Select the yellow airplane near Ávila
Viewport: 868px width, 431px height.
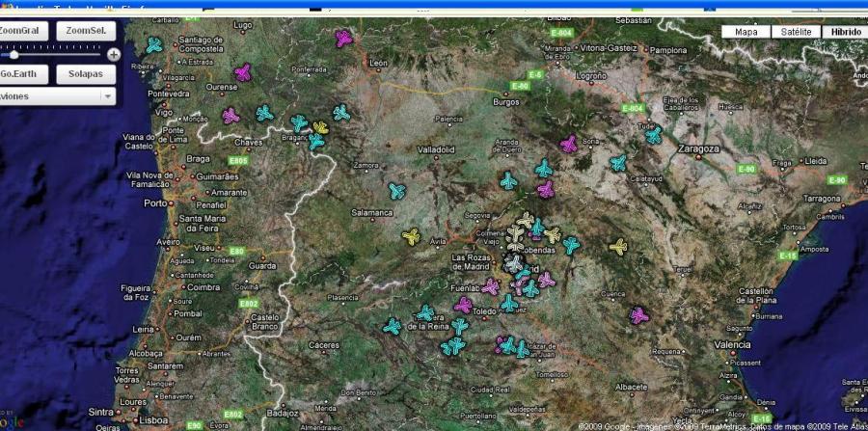[412, 236]
